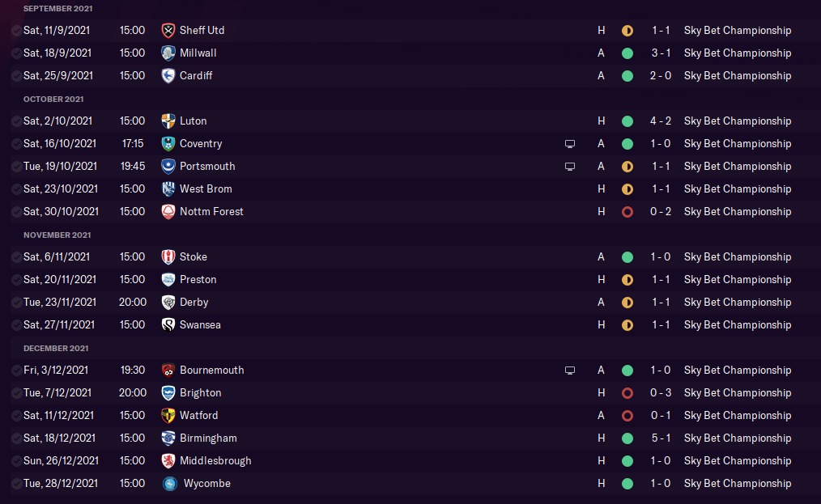This screenshot has width=821, height=504.
Task: Toggle the checkmark beside Tue, 7/12/2021 fixture
Action: click(x=17, y=393)
